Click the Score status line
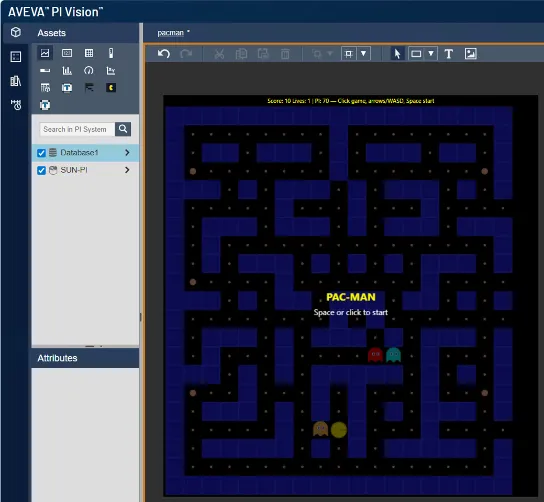This screenshot has height=502, width=544. click(x=350, y=101)
